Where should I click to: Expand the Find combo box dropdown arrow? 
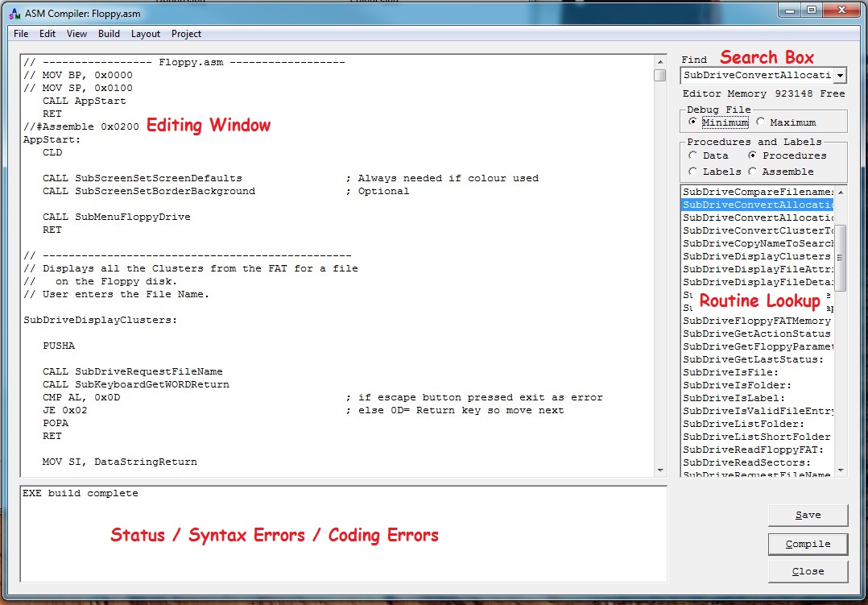pos(840,76)
